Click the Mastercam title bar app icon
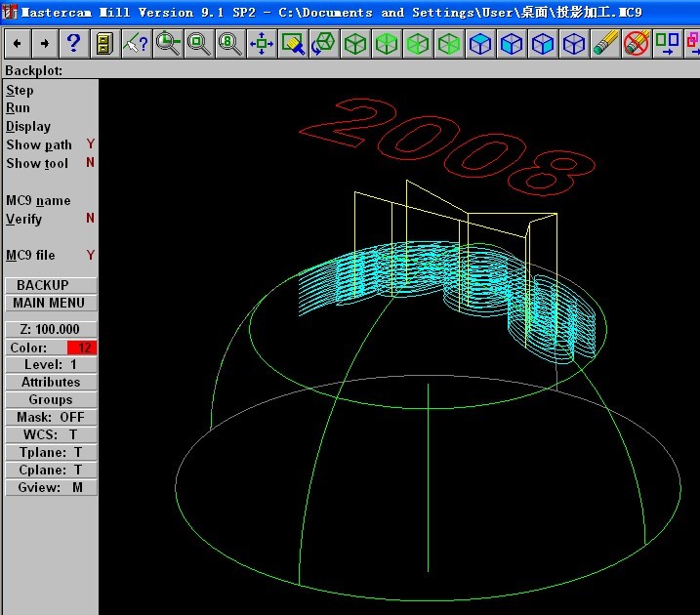Image resolution: width=700 pixels, height=615 pixels. 9,12
